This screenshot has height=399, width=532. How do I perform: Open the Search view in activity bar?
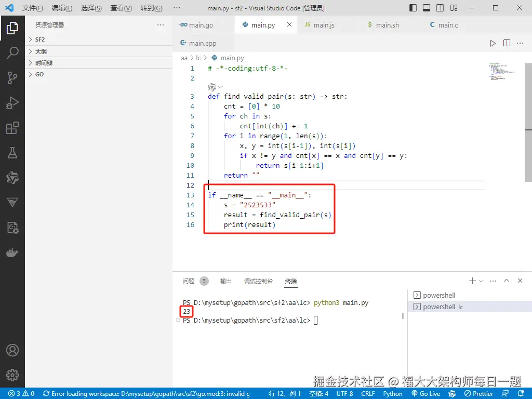(12, 53)
